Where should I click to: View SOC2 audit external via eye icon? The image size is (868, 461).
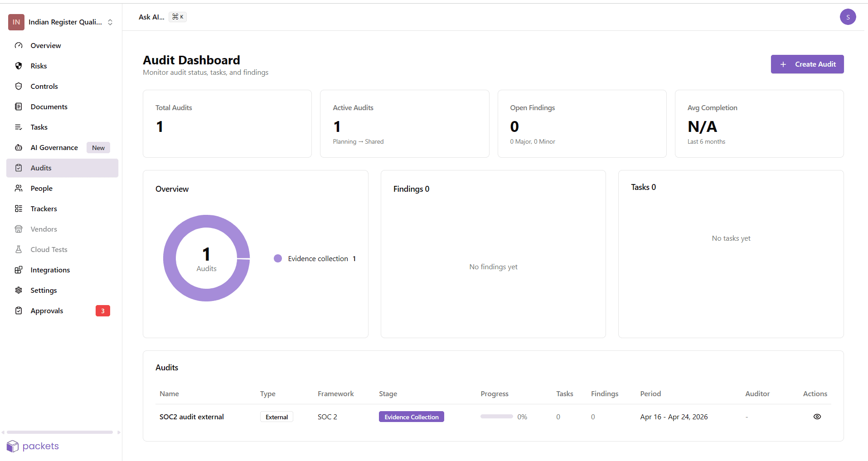tap(817, 417)
